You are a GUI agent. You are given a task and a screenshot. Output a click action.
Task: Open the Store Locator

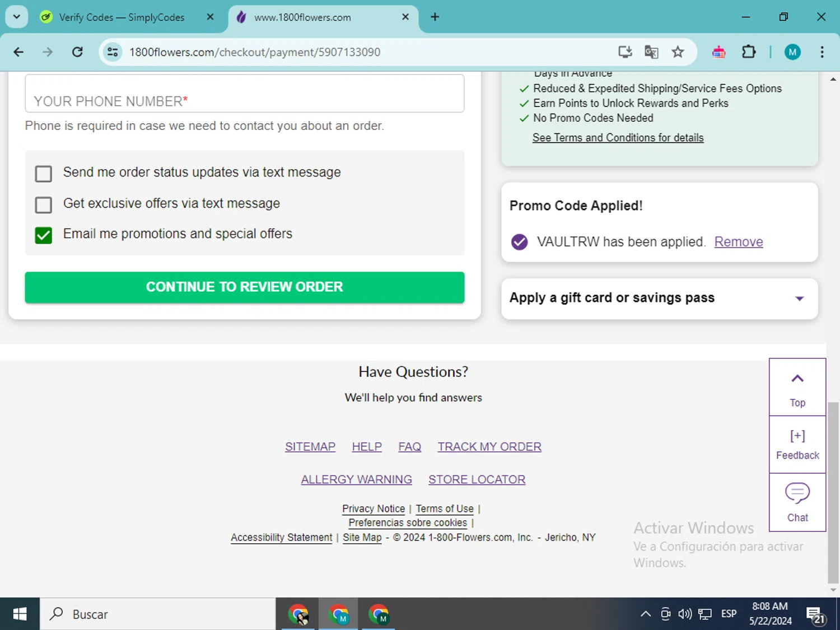(x=477, y=480)
